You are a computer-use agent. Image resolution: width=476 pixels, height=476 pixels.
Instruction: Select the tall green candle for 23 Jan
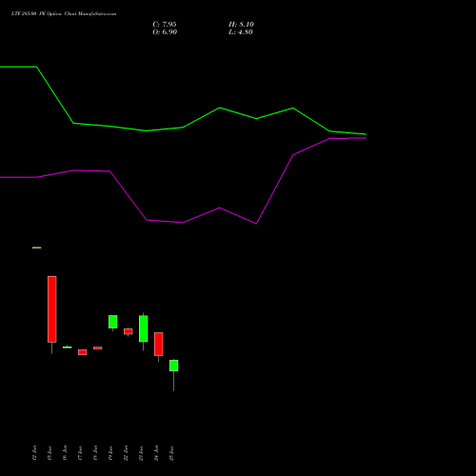pos(144,328)
